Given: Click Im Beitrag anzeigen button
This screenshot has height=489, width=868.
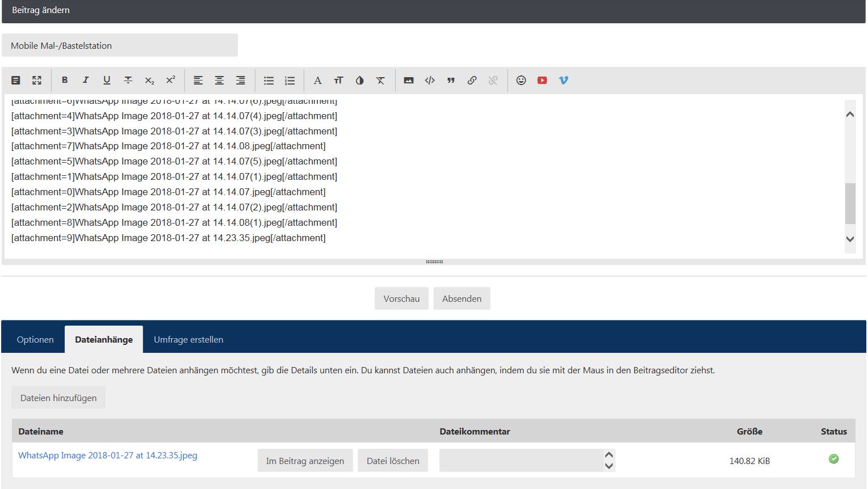Looking at the screenshot, I should (305, 461).
